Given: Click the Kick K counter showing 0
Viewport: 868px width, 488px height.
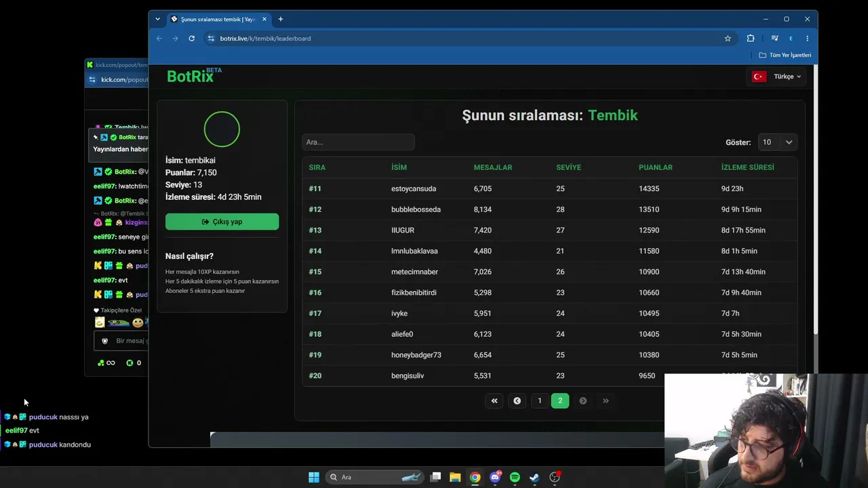Looking at the screenshot, I should pos(134,363).
